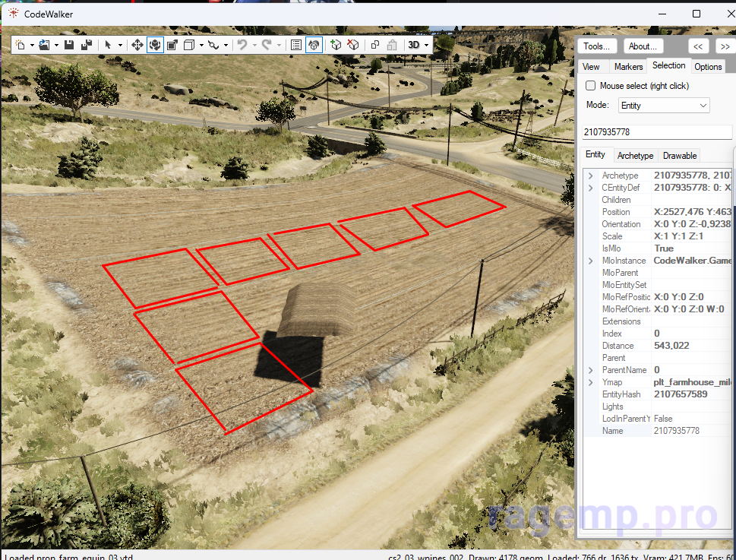Select the Scale widget tool
Viewport: 736px width, 560px height.
pyautogui.click(x=172, y=46)
